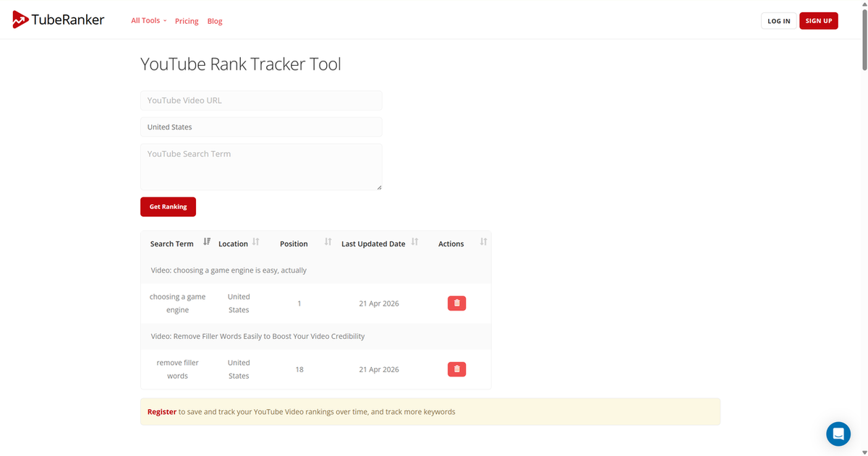Click the position value 1
Image resolution: width=868 pixels, height=456 pixels.
tap(299, 304)
